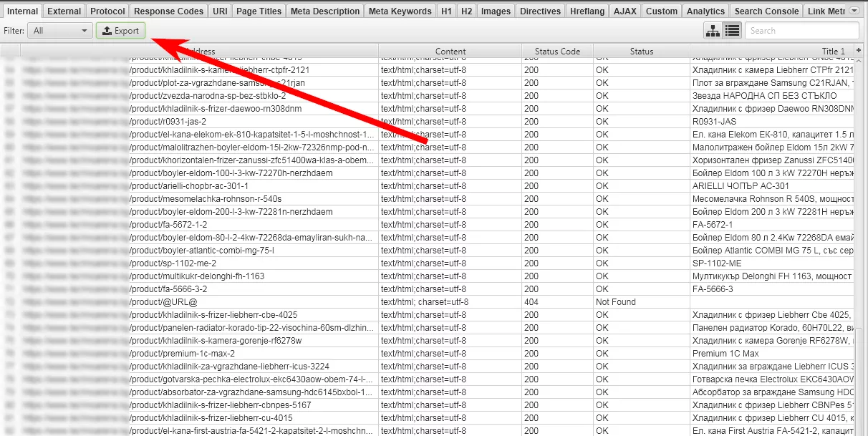Image resolution: width=868 pixels, height=436 pixels.
Task: Select the premium-1c-max-2 product row
Action: pos(430,354)
